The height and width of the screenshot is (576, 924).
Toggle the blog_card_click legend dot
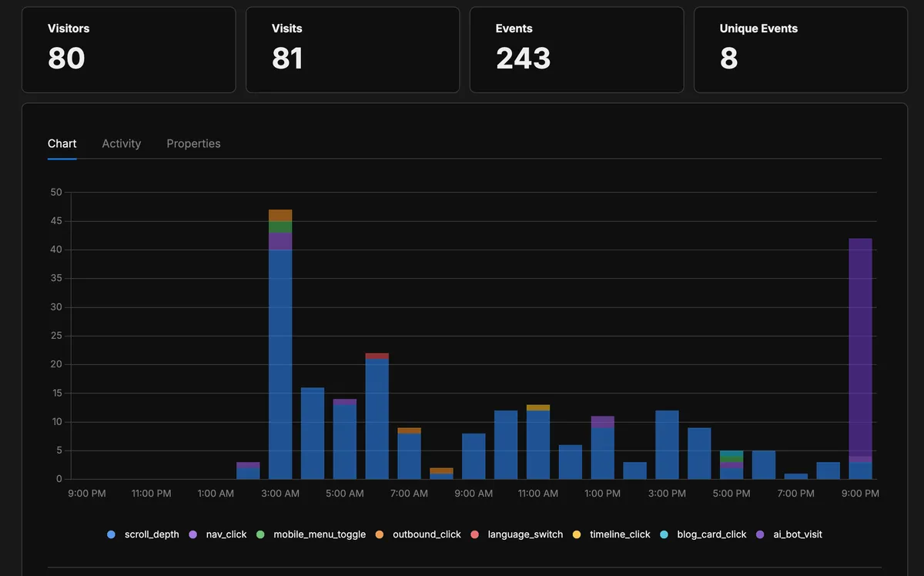(x=663, y=534)
